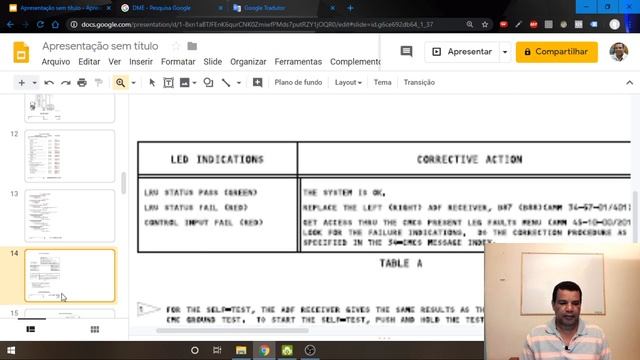Click the add comment toolbar icon
The image size is (640, 360).
(x=258, y=83)
